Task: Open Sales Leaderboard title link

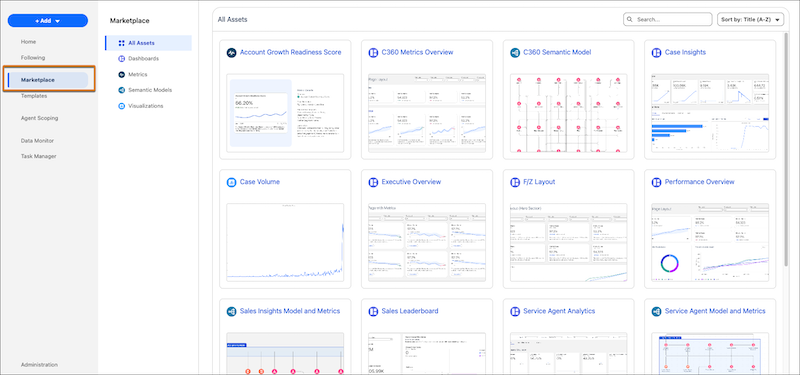Action: coord(410,311)
